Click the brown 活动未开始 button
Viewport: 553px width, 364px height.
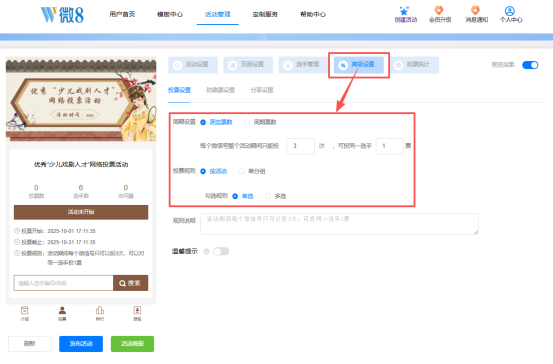pyautogui.click(x=81, y=212)
